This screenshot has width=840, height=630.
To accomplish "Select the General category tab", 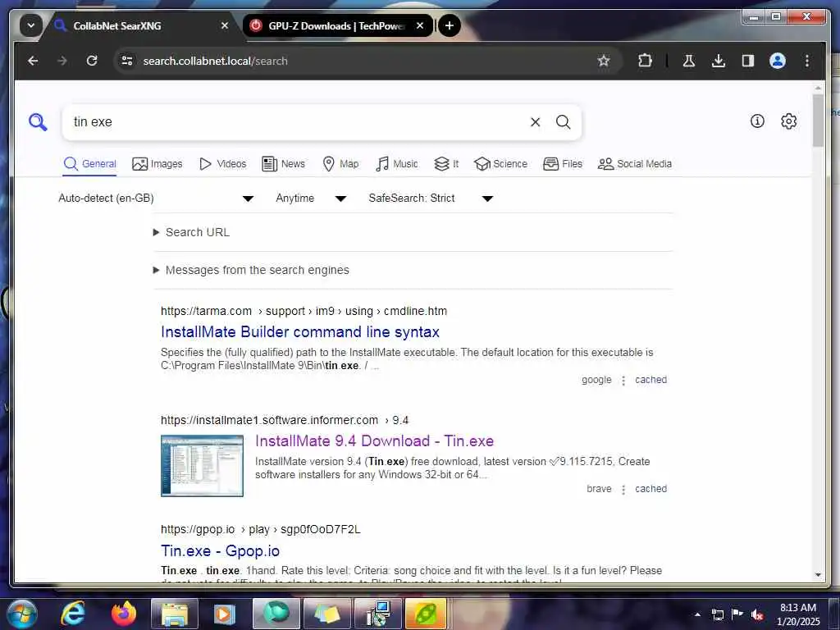I will pyautogui.click(x=89, y=164).
